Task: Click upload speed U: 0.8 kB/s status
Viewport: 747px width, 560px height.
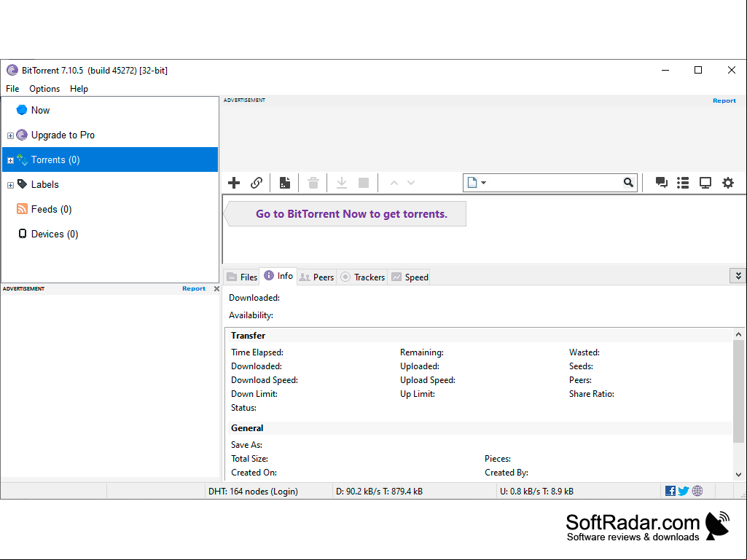Action: coord(536,491)
